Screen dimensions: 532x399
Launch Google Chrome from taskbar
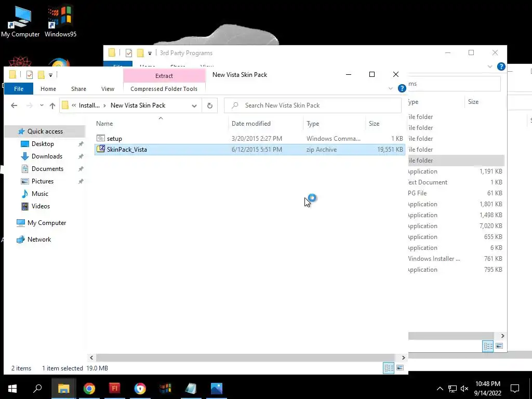point(89,389)
